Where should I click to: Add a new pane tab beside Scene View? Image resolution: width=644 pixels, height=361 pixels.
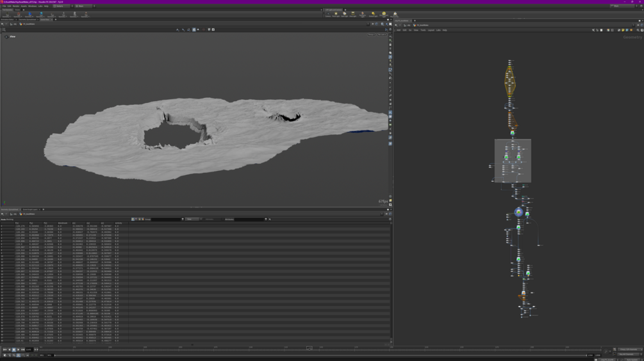click(x=56, y=19)
